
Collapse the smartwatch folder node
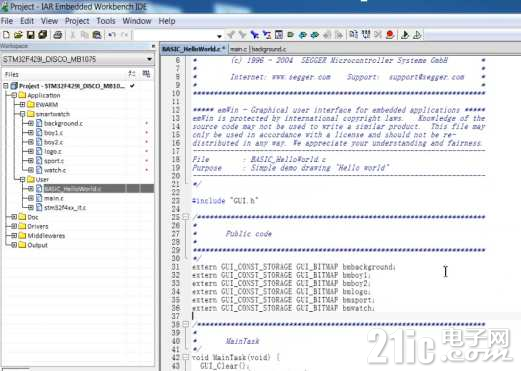(22, 114)
